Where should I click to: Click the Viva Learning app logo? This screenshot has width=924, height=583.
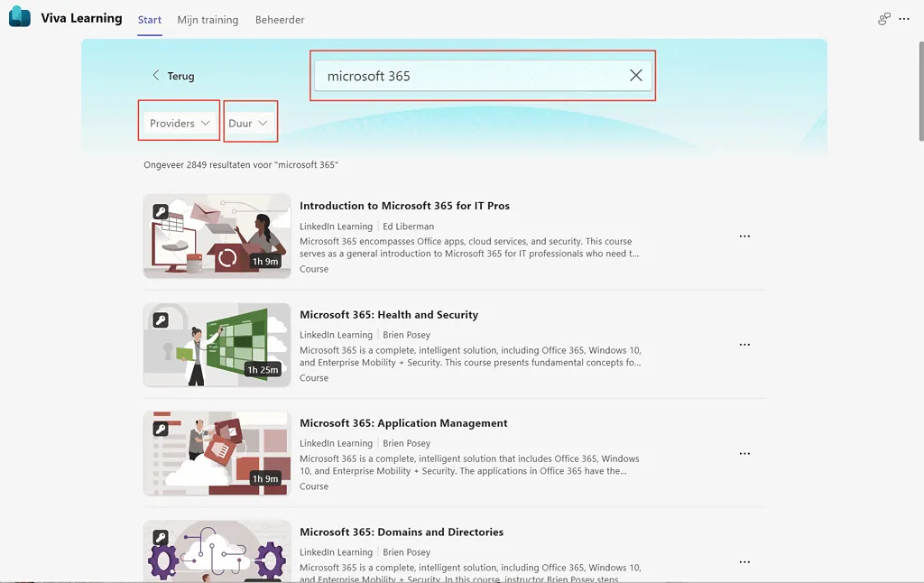point(20,19)
